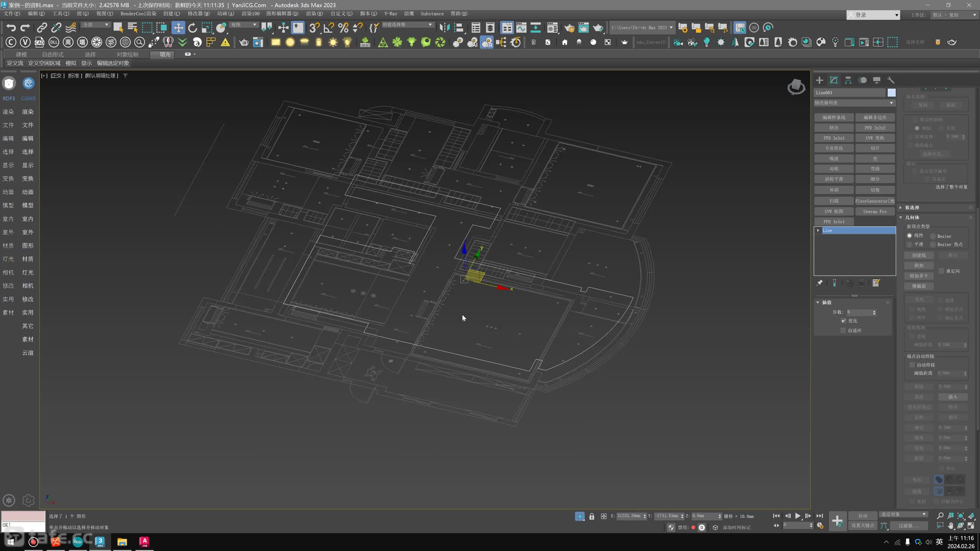
Task: Activate the Select and Link chain icon
Action: [41, 28]
